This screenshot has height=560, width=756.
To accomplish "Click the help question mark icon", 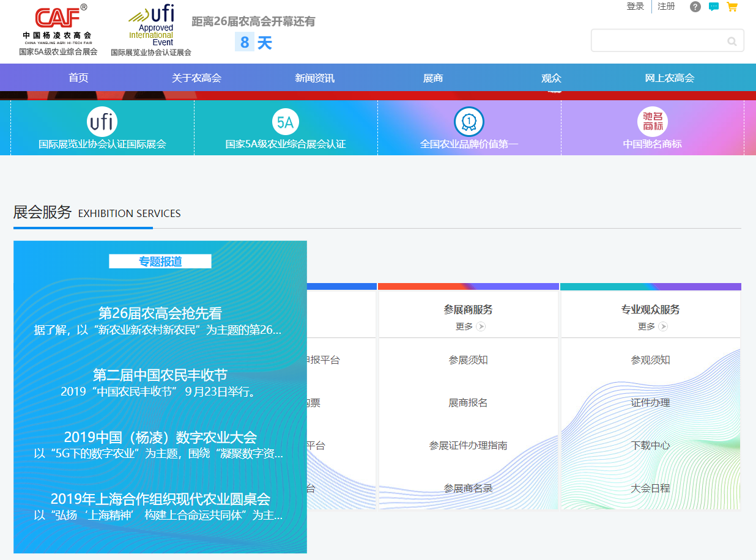I will click(695, 7).
